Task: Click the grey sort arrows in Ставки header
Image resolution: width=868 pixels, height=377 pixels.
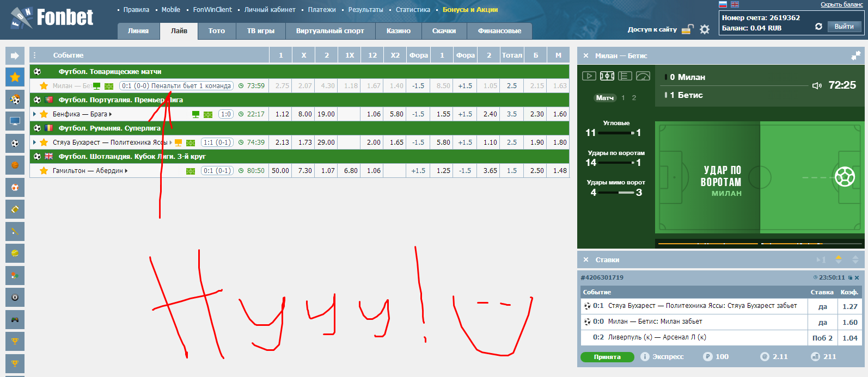Action: coord(855,259)
